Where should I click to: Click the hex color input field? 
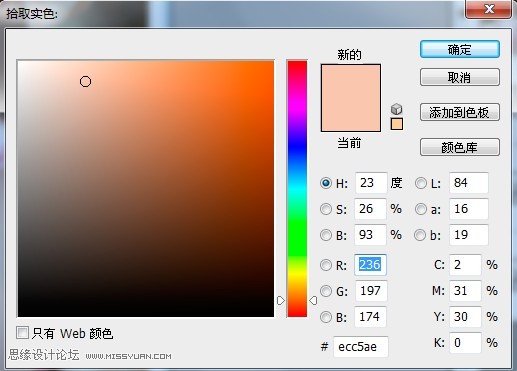pos(361,347)
